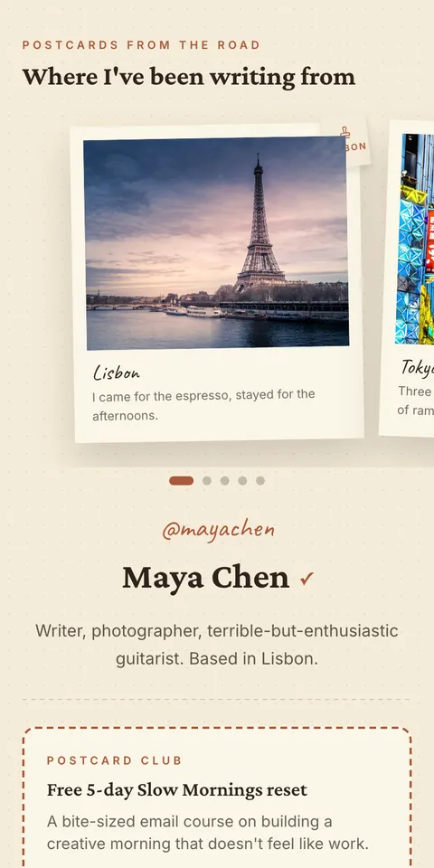
Task: Click the Maya Chen profile name
Action: [206, 578]
